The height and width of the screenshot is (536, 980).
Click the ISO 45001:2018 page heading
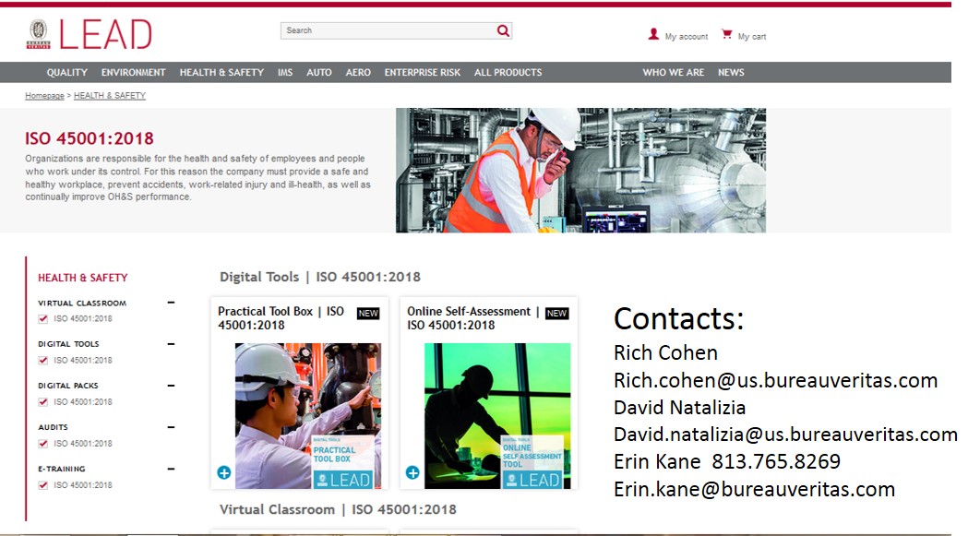(x=90, y=138)
